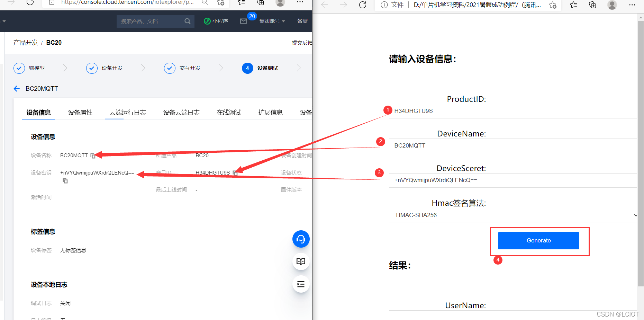Copy the device secret value
644x320 pixels.
point(65,181)
